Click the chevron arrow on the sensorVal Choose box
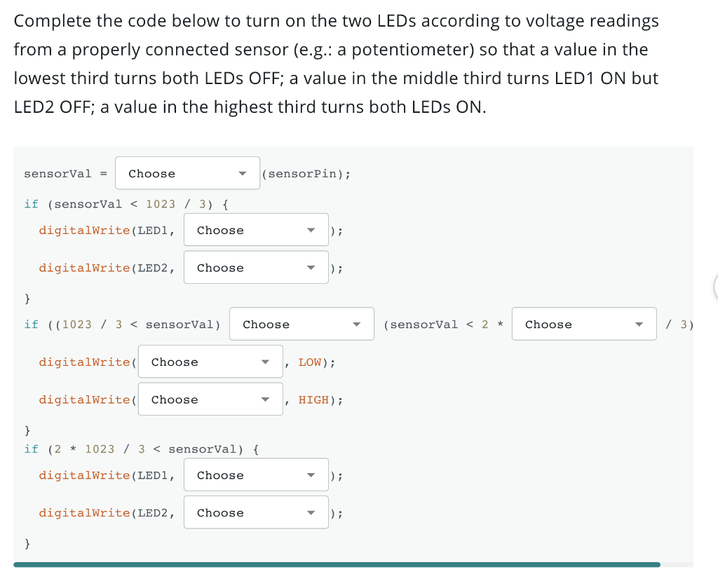 click(x=243, y=173)
